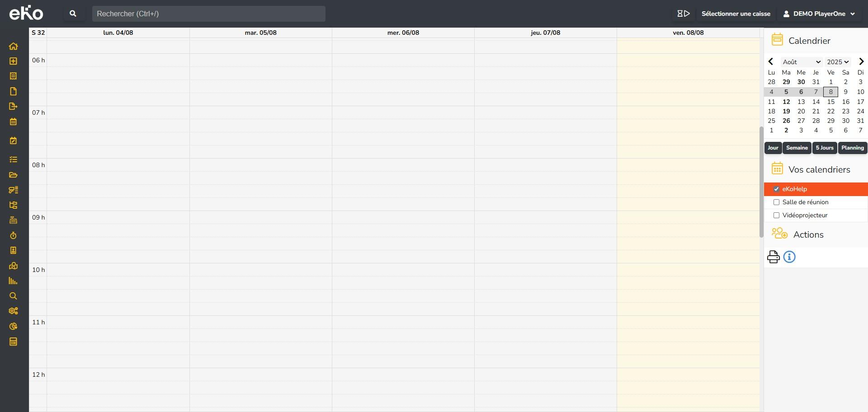Open the year dropdown showing 2025
Image resolution: width=868 pixels, height=412 pixels.
point(838,62)
